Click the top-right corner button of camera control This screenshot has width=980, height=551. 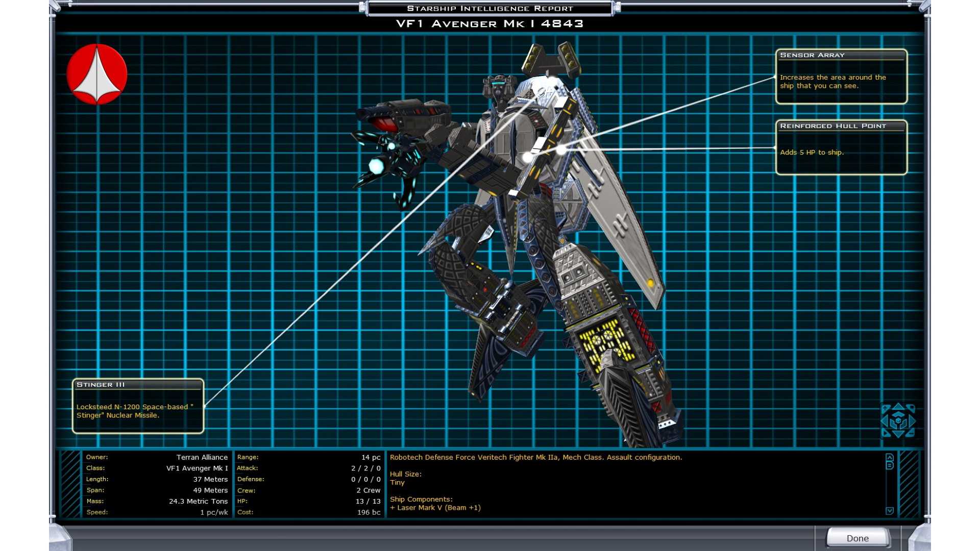pos(912,407)
